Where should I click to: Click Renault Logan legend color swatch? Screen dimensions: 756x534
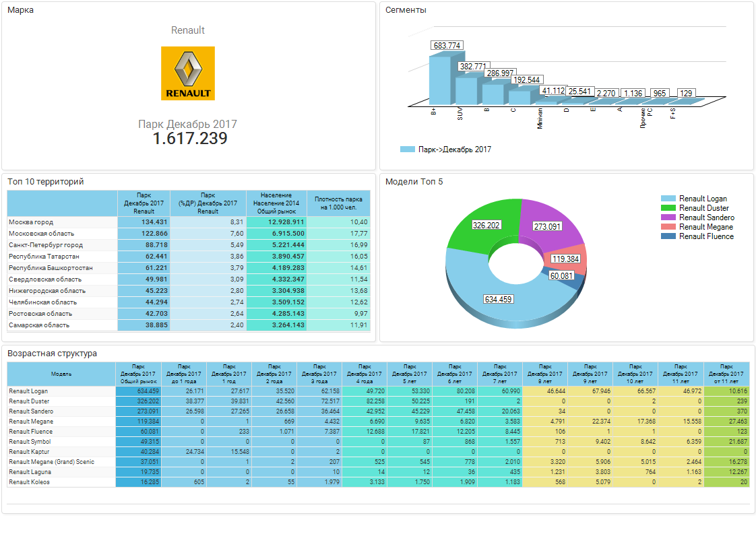668,199
